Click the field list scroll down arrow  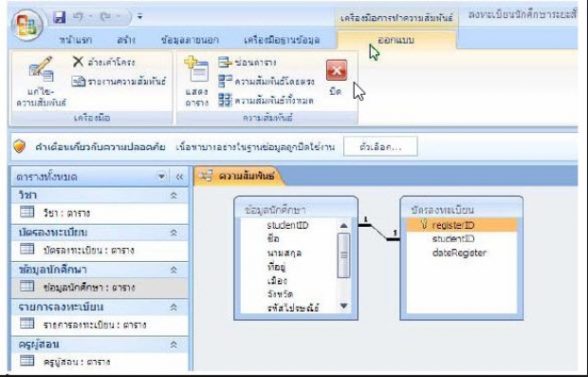(x=343, y=306)
